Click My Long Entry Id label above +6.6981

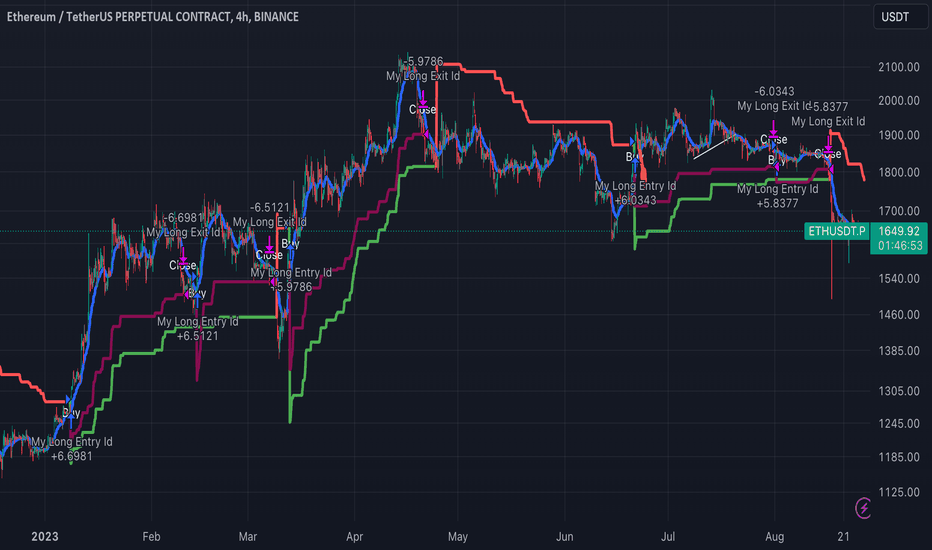(71, 442)
